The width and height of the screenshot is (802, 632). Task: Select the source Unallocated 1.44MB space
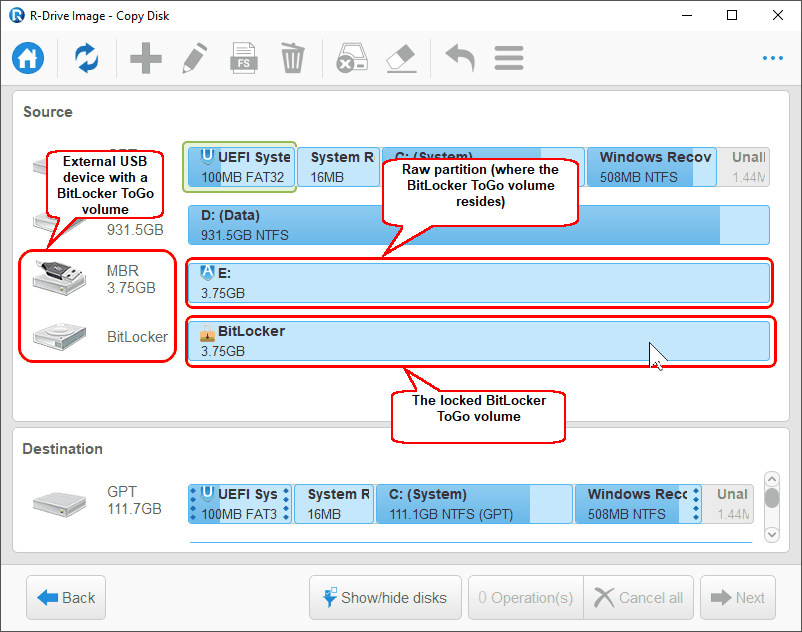tap(743, 167)
